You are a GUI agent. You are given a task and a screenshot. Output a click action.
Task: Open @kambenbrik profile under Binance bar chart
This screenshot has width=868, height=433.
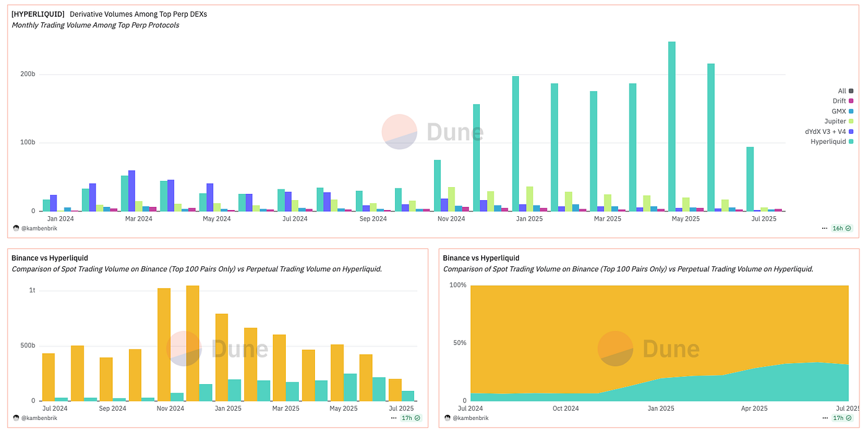[39, 418]
